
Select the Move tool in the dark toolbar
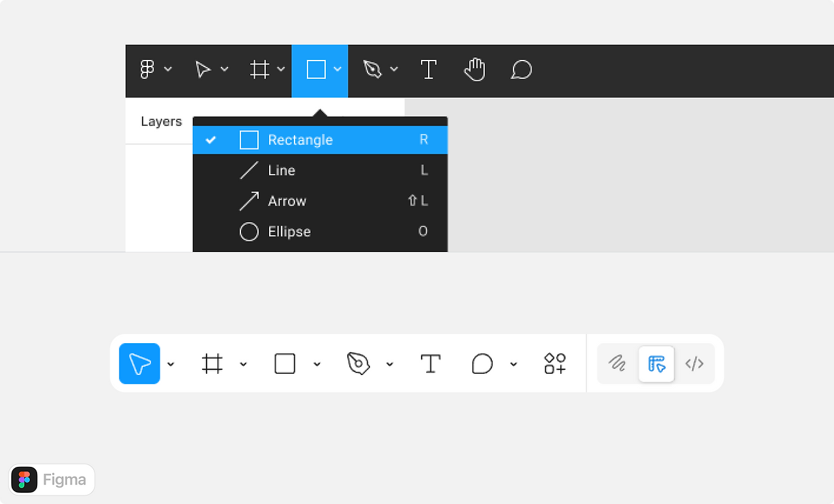pos(203,70)
